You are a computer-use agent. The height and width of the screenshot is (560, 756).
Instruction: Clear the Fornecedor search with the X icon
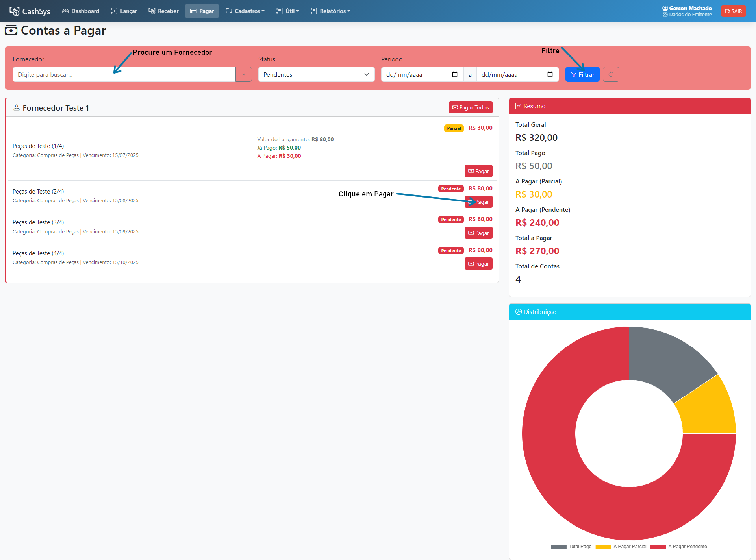(x=244, y=74)
